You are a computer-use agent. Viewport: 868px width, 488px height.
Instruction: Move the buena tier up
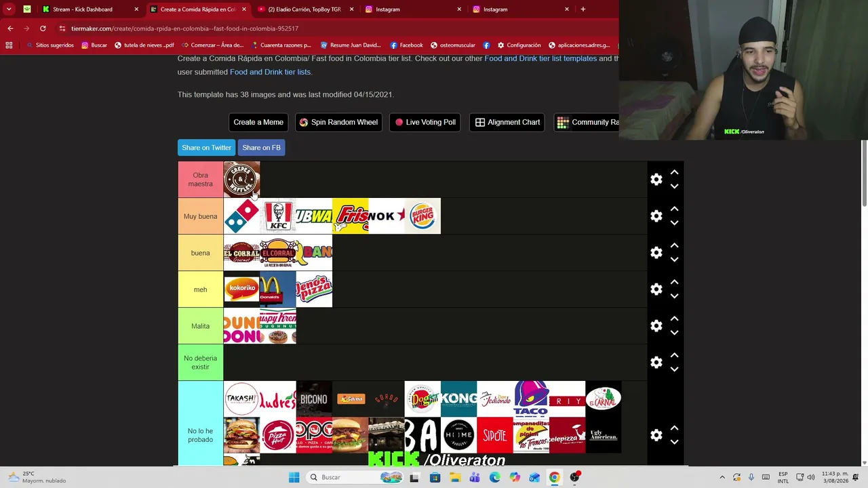pos(674,246)
